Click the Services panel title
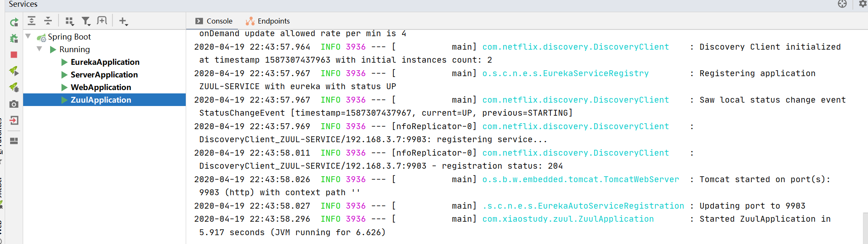This screenshot has height=244, width=868. [23, 4]
